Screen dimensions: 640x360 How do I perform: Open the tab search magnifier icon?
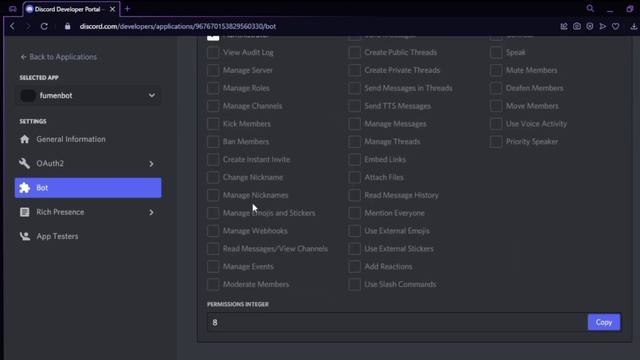590,8
